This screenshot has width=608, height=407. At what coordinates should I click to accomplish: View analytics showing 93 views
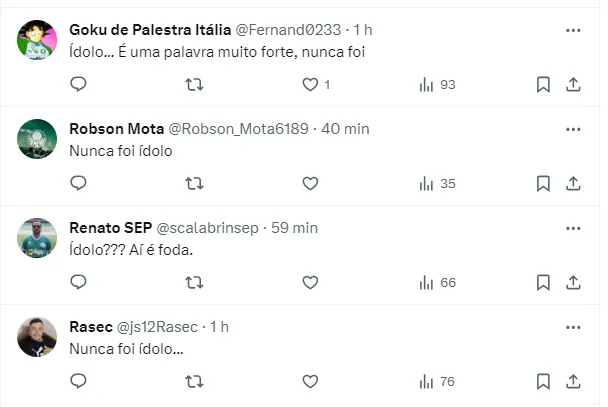click(437, 85)
